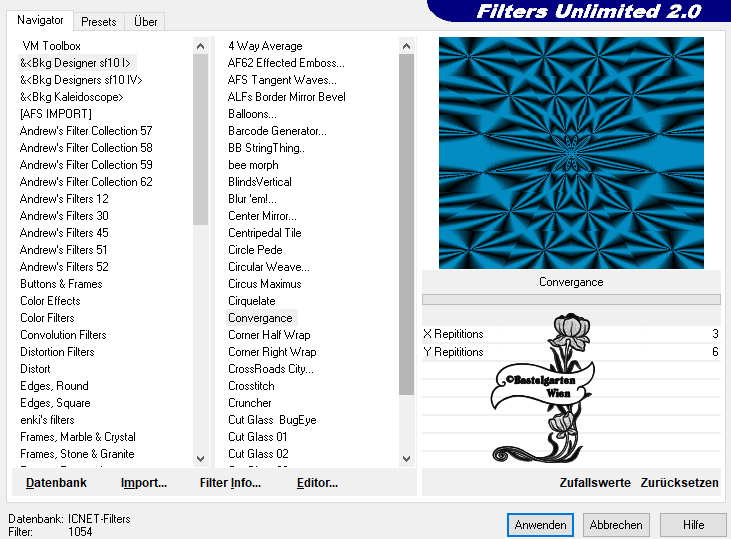
Task: Select VM Toolbox category
Action: 51,46
